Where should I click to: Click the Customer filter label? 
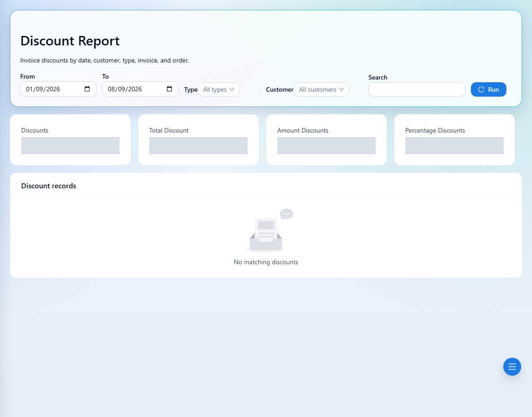coord(279,89)
